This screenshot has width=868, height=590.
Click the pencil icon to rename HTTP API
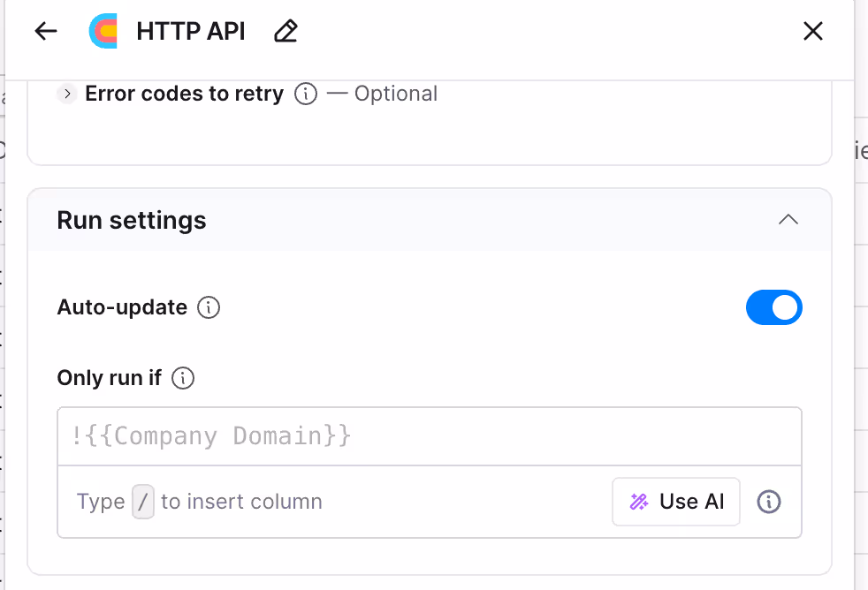[286, 32]
